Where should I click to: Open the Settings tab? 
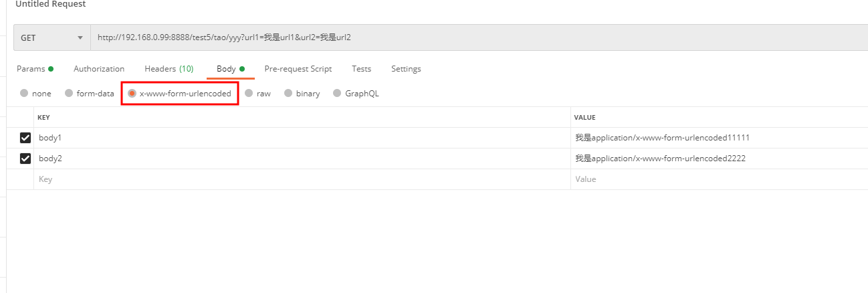pyautogui.click(x=406, y=69)
